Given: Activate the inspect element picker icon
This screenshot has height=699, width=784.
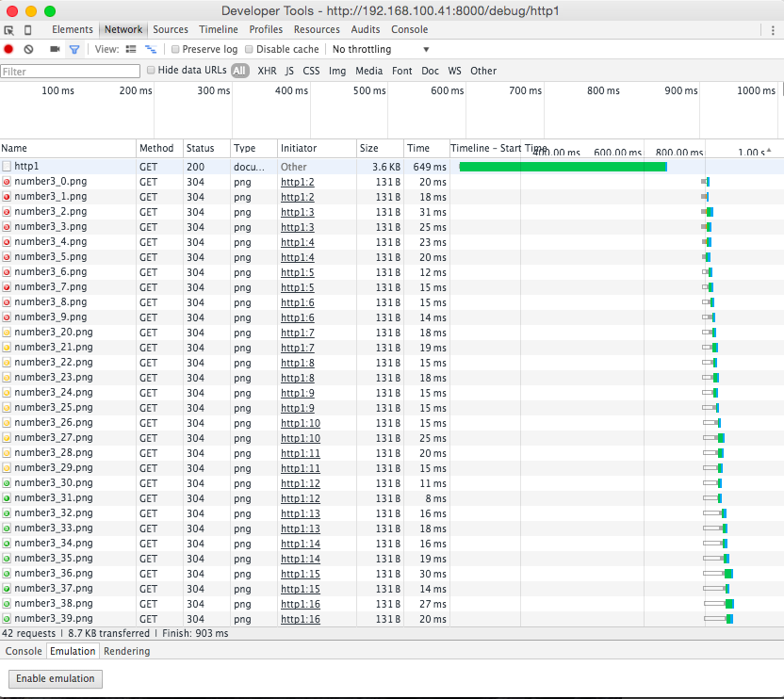Looking at the screenshot, I should coord(9,30).
